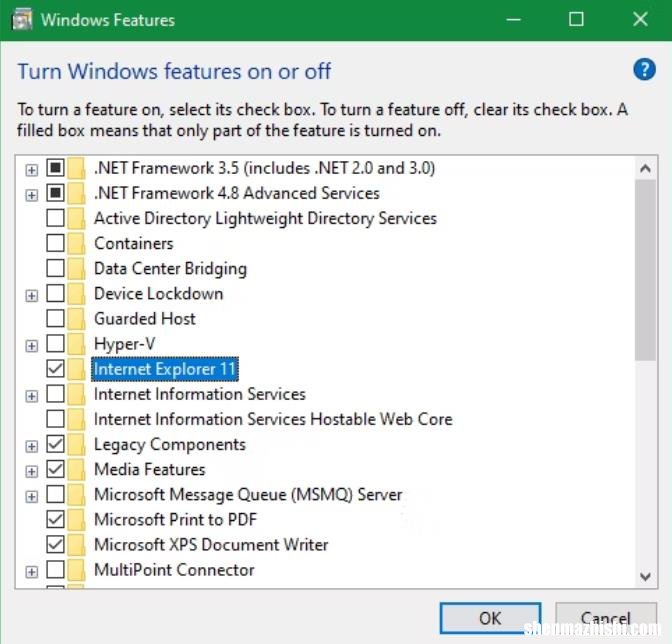Image resolution: width=672 pixels, height=644 pixels.
Task: Select the Guarded Host label
Action: pos(145,319)
